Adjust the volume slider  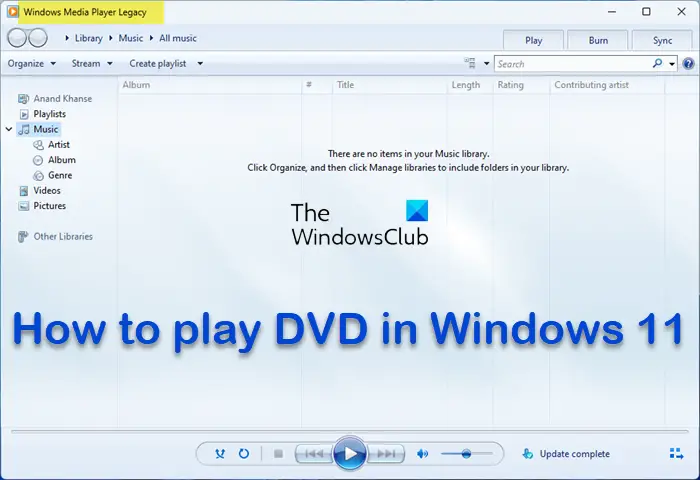click(467, 454)
